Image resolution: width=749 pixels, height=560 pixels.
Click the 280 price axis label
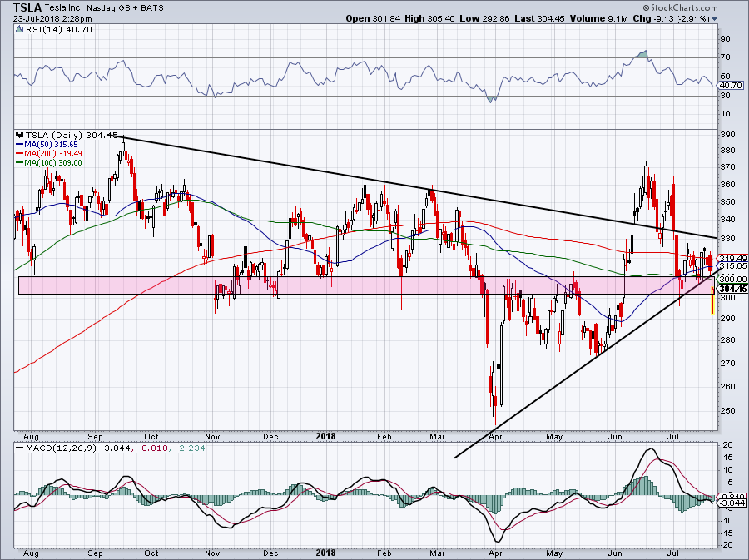point(727,340)
